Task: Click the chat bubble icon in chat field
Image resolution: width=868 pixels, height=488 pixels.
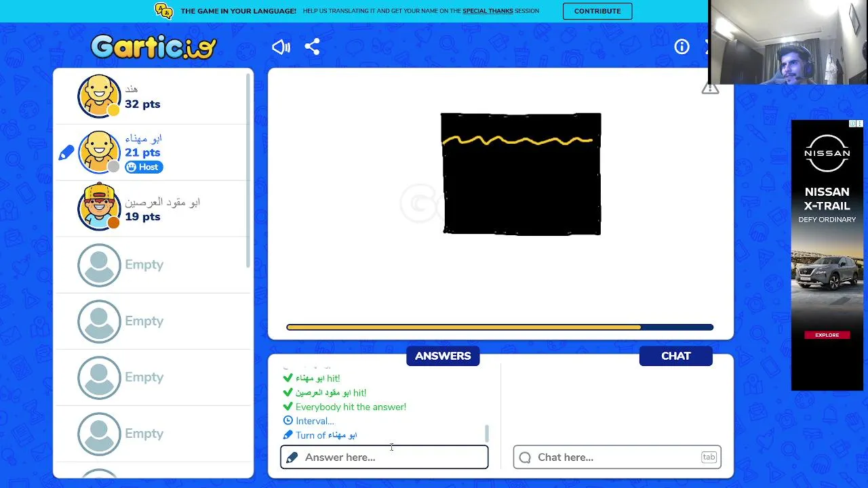Action: pos(525,457)
